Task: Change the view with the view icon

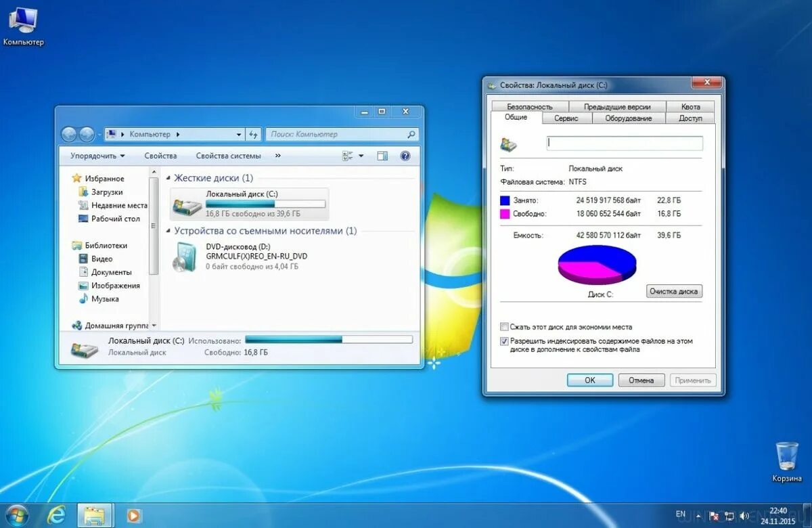Action: 348,156
